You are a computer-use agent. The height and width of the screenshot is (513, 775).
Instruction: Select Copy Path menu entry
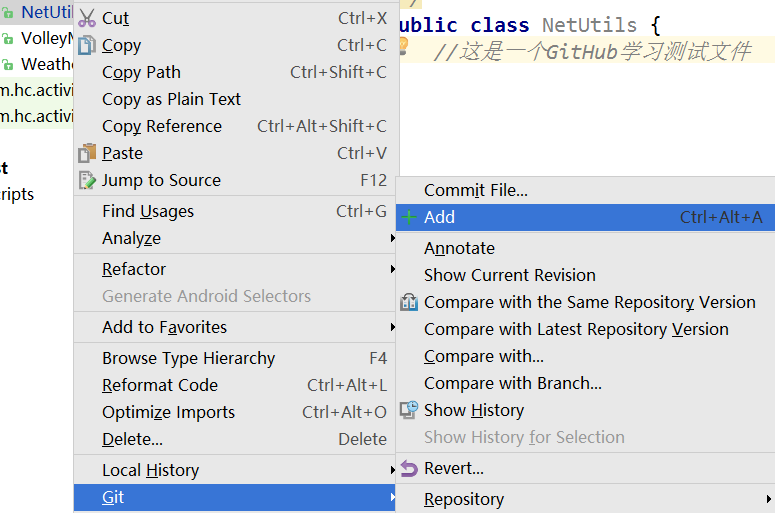(x=141, y=72)
